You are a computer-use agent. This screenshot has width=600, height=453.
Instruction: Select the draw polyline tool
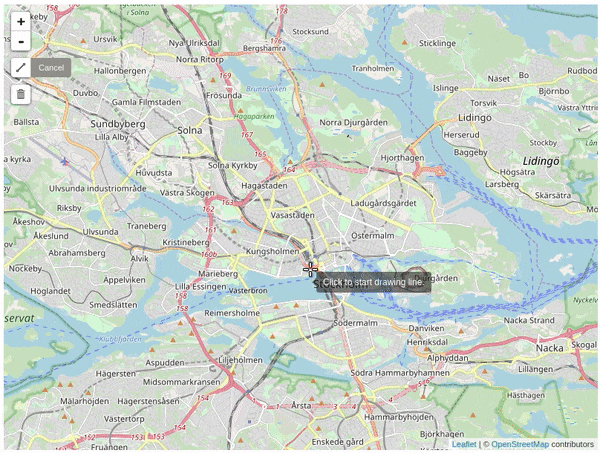click(21, 68)
